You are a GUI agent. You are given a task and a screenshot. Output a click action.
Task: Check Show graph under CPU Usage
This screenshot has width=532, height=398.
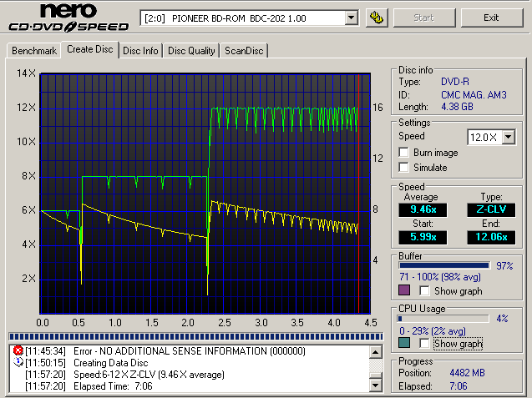[425, 343]
